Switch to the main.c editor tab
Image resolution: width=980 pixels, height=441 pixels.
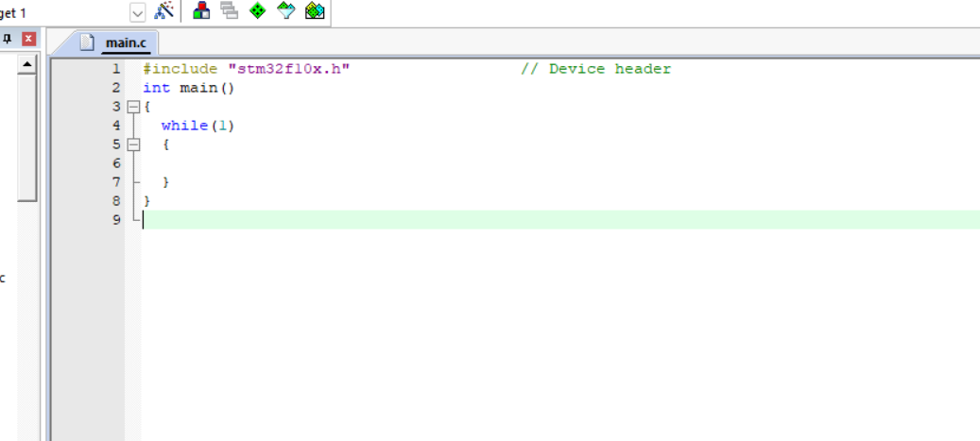pyautogui.click(x=126, y=43)
